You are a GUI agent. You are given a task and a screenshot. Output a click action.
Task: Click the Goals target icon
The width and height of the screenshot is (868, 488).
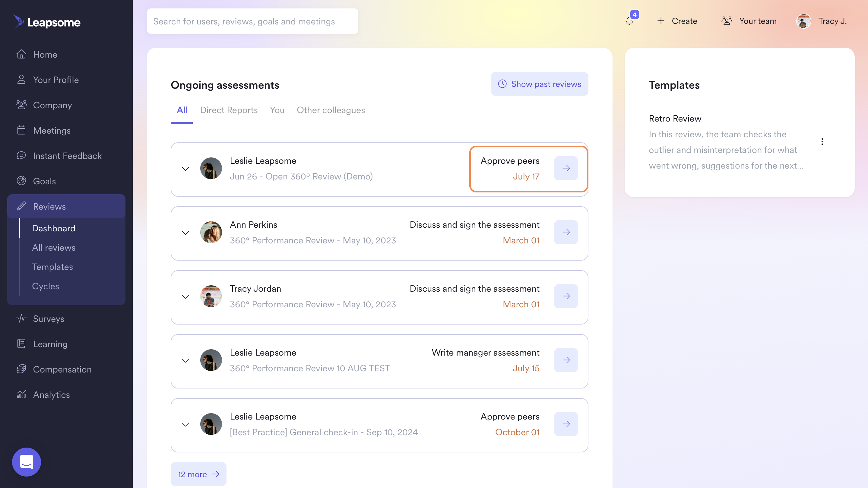21,181
